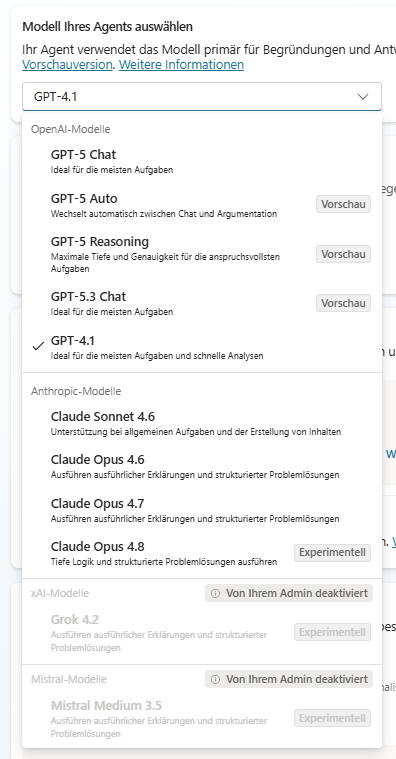Click the Vorschau badge on GPT-5.3 Chat

tap(344, 303)
